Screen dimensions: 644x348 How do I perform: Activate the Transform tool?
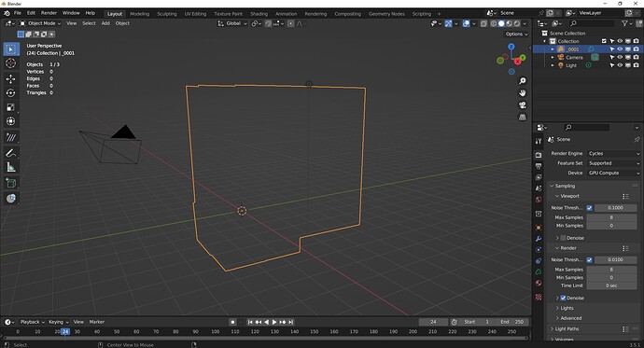point(11,121)
